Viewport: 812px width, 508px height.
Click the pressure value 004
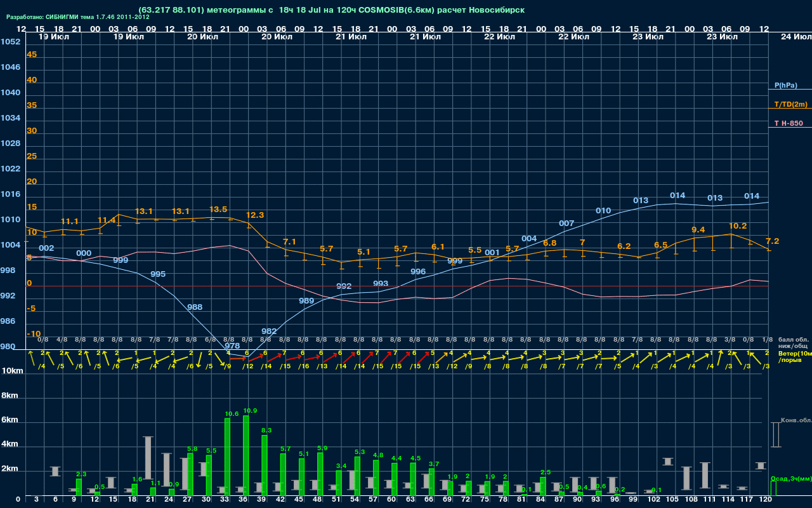pos(529,239)
